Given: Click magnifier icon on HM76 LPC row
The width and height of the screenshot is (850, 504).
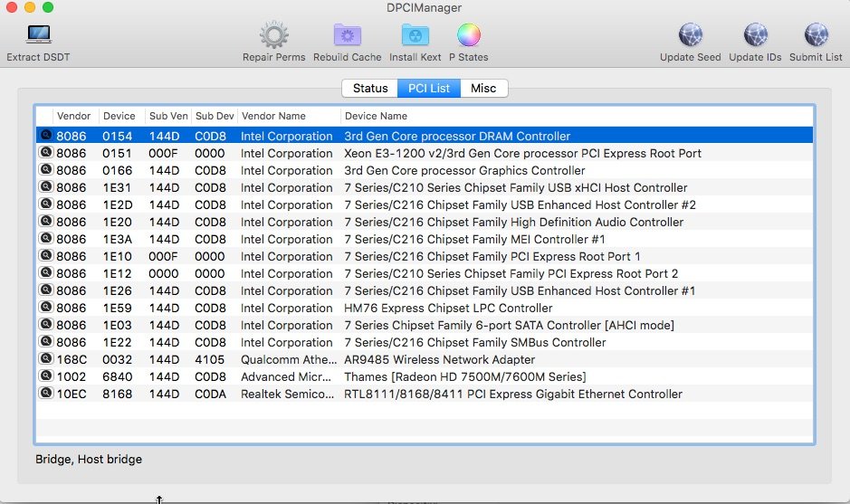Looking at the screenshot, I should pos(46,308).
